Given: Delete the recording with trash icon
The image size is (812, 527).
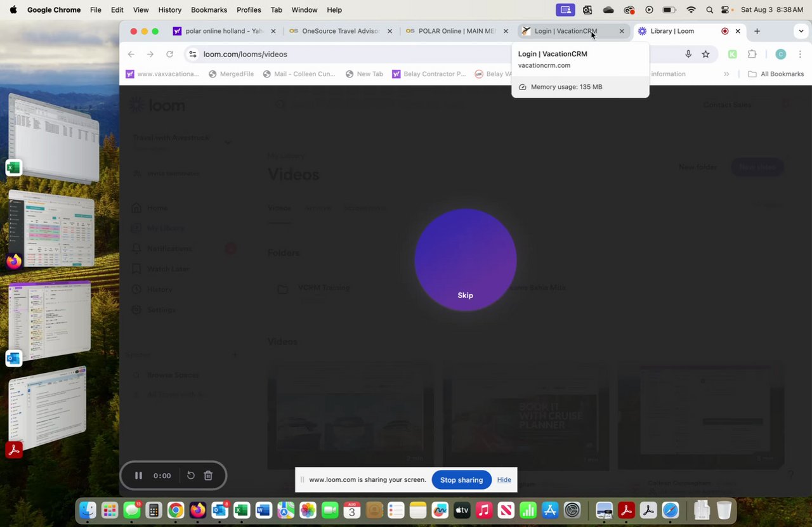Looking at the screenshot, I should 208,476.
